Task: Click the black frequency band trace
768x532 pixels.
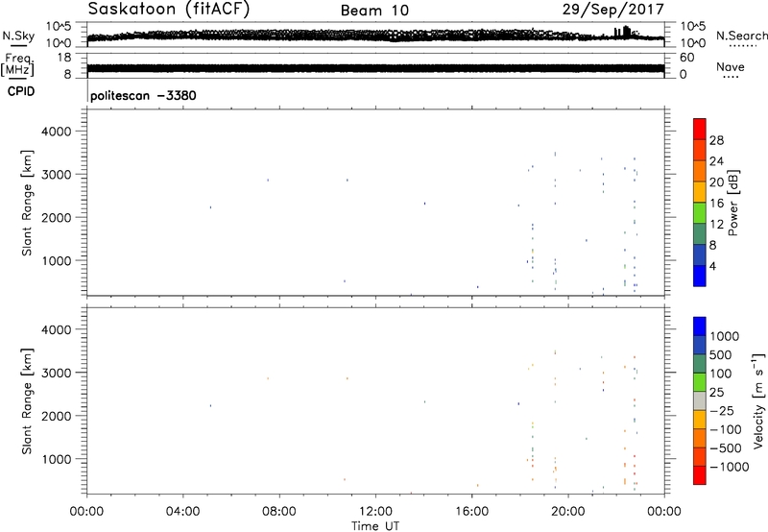Action: [375, 68]
